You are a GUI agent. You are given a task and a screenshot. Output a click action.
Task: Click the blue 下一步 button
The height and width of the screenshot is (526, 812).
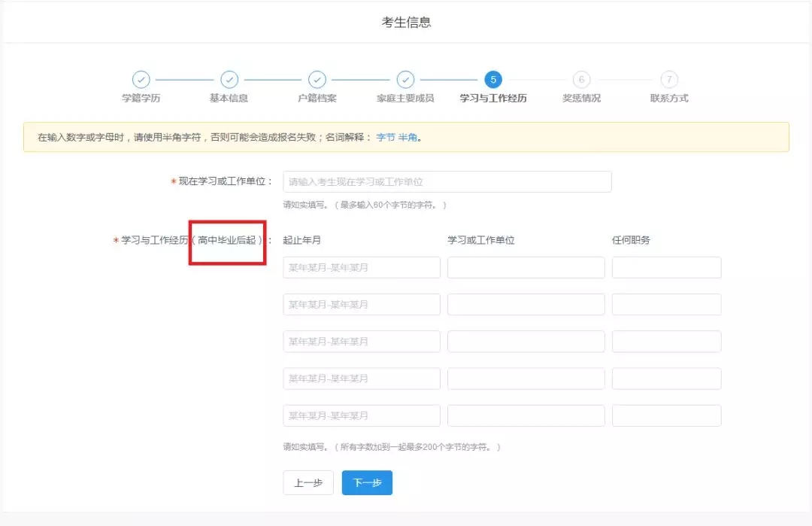tap(367, 483)
